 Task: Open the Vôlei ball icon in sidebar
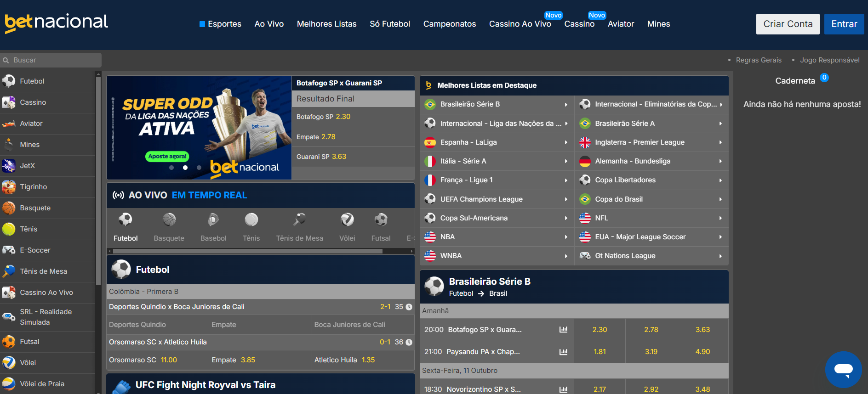[x=9, y=363]
